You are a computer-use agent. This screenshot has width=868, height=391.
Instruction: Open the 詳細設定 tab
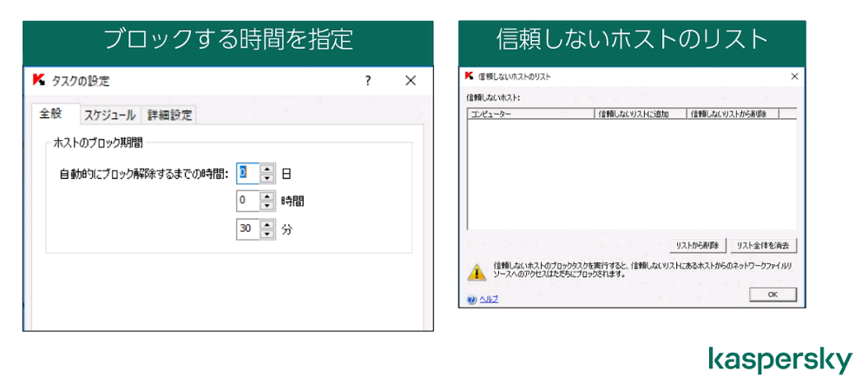pyautogui.click(x=169, y=116)
